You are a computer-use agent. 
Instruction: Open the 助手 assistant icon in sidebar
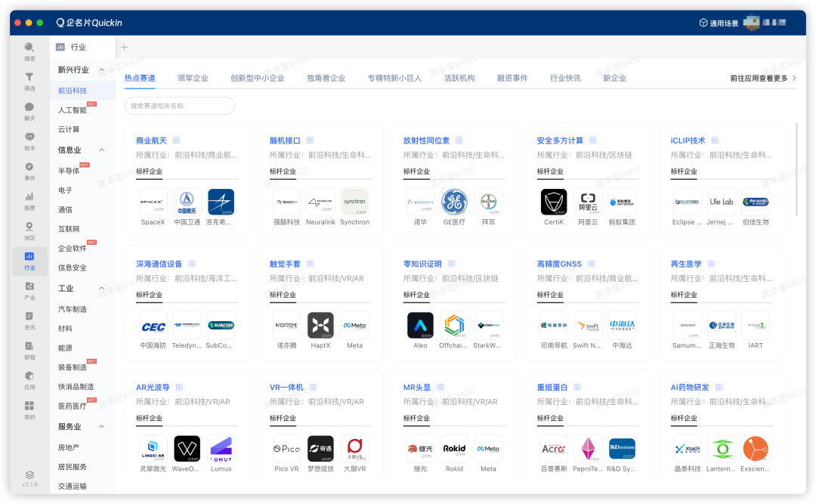pyautogui.click(x=29, y=141)
